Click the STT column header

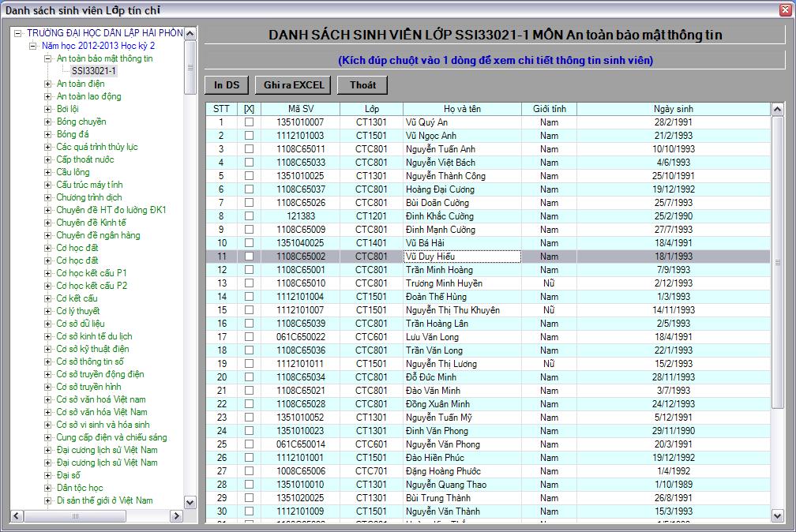point(221,109)
